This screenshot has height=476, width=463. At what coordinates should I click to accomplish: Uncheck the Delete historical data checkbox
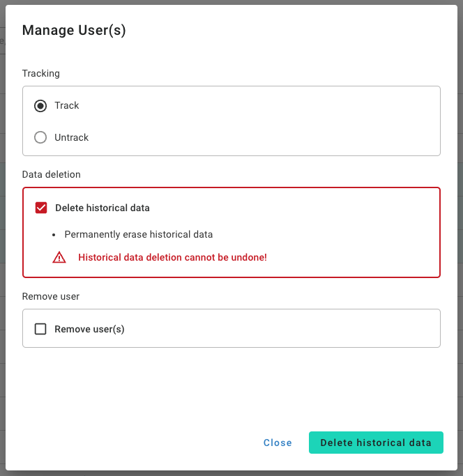tap(41, 208)
